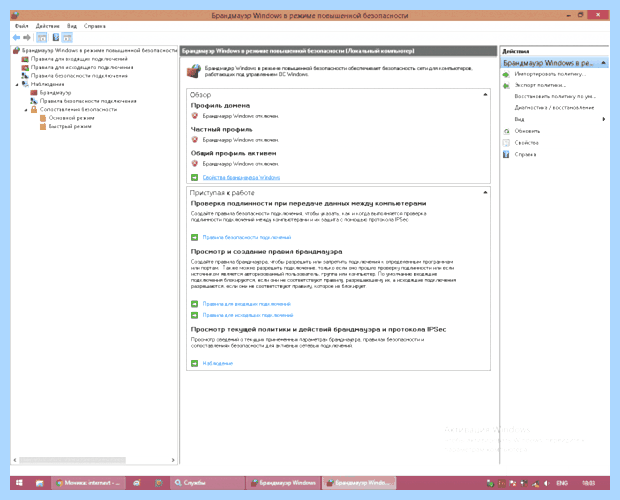Open Правила безопасности подключений link

247,237
